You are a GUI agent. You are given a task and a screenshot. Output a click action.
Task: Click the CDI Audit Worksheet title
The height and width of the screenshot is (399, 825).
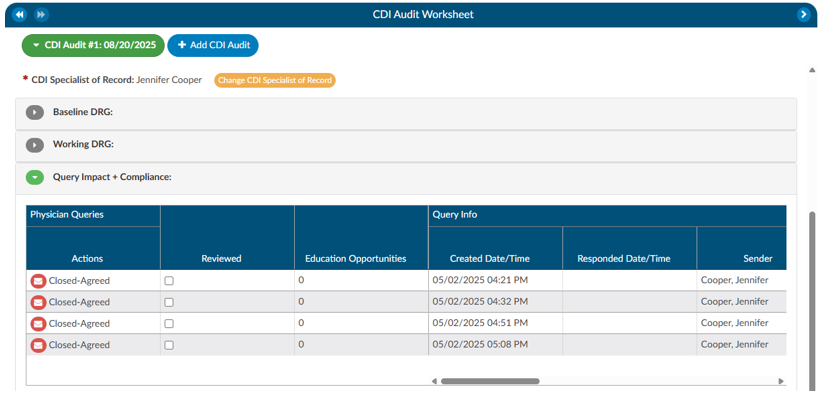click(x=424, y=15)
